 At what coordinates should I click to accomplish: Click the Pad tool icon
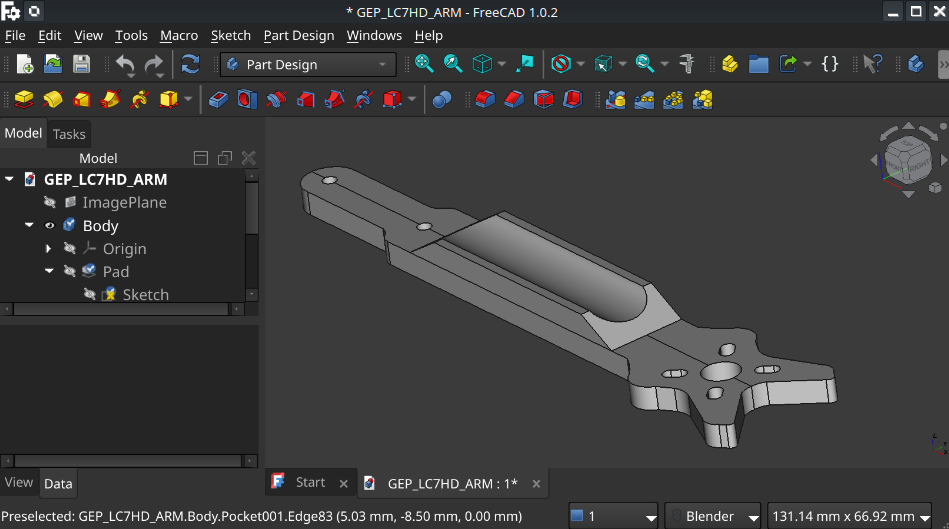24,99
